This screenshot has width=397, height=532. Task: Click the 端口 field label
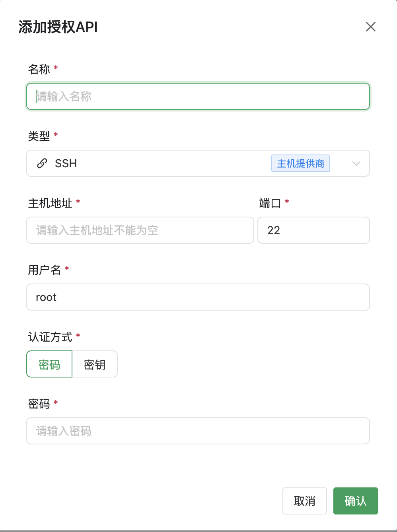(x=270, y=203)
